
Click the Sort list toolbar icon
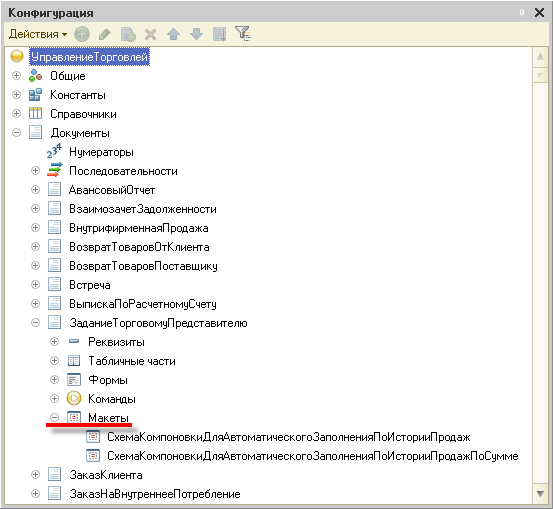(x=219, y=34)
